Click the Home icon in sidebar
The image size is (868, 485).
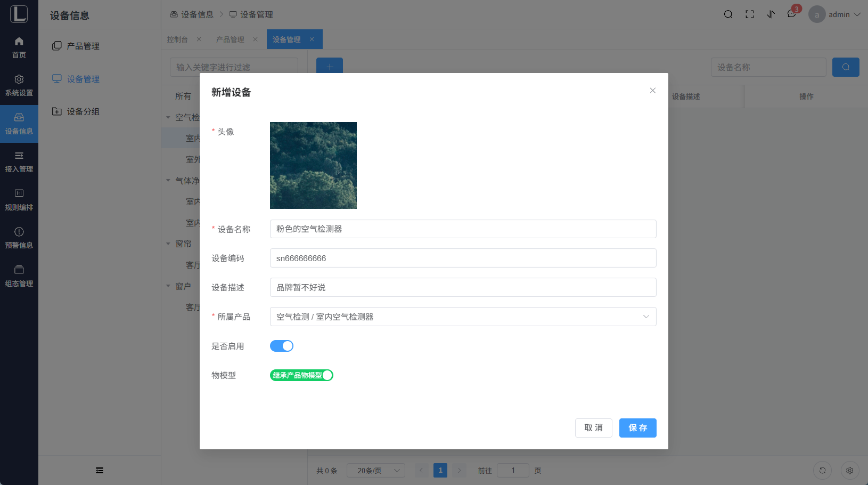19,42
